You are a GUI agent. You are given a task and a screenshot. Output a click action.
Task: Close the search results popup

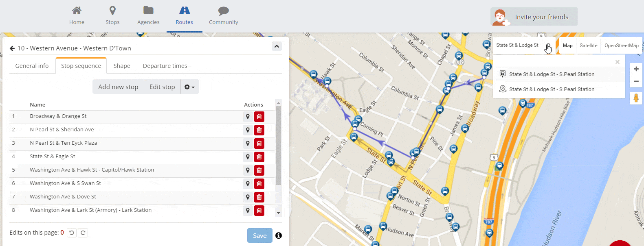[x=618, y=62]
